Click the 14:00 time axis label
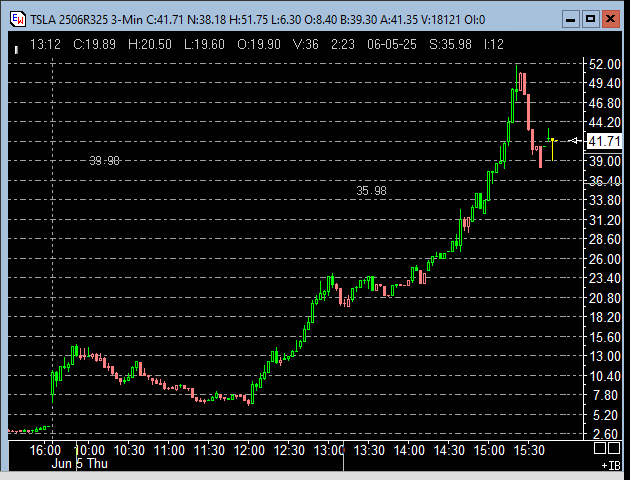Viewport: 630px width, 480px height. click(x=409, y=450)
